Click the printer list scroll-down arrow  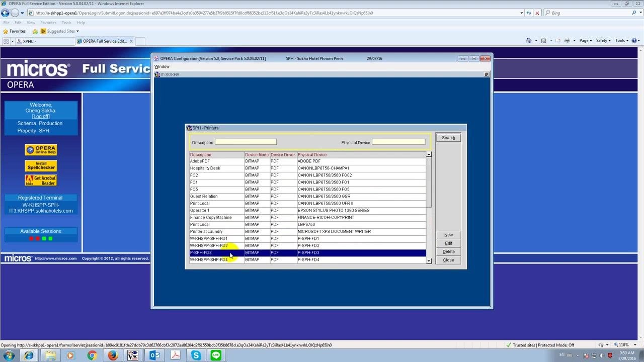coord(429,261)
